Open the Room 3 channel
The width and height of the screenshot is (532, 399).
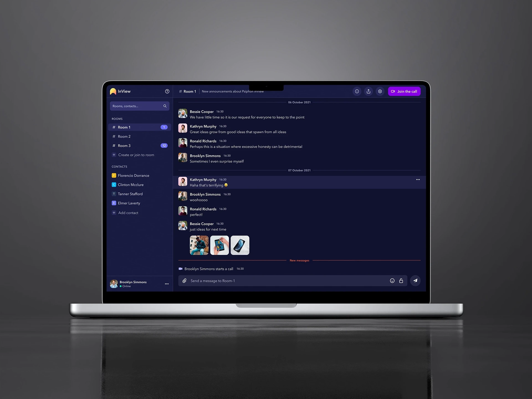tap(124, 145)
